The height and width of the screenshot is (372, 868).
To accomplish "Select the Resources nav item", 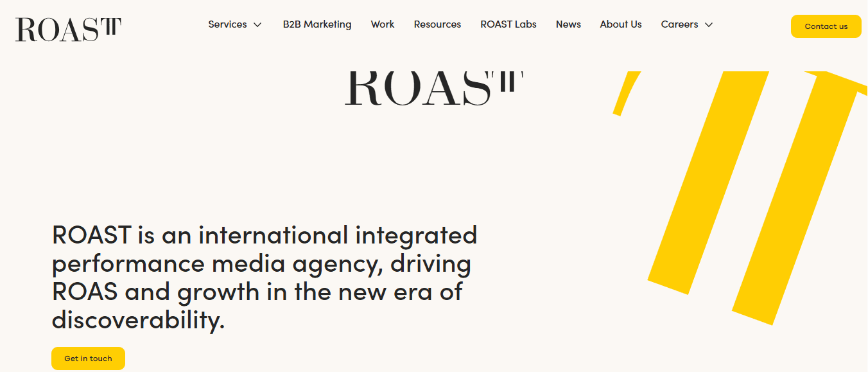I will click(437, 24).
